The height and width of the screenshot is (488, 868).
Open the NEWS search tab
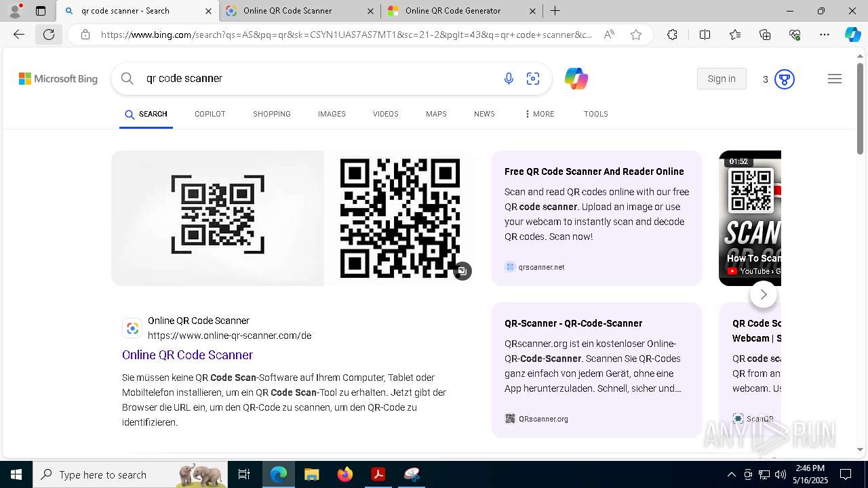pyautogui.click(x=484, y=114)
